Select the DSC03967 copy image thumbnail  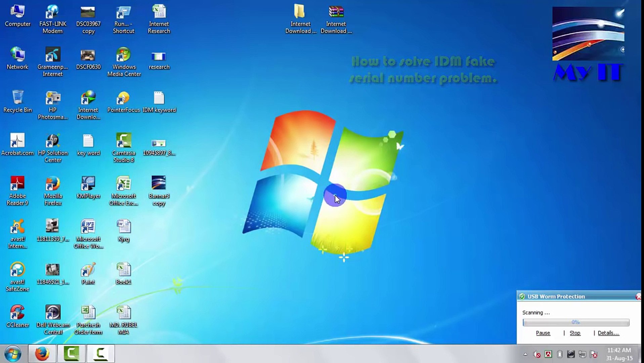[x=88, y=19]
